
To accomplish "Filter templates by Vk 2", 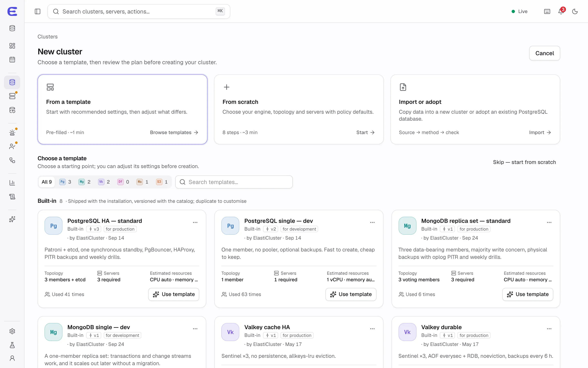I will point(104,182).
